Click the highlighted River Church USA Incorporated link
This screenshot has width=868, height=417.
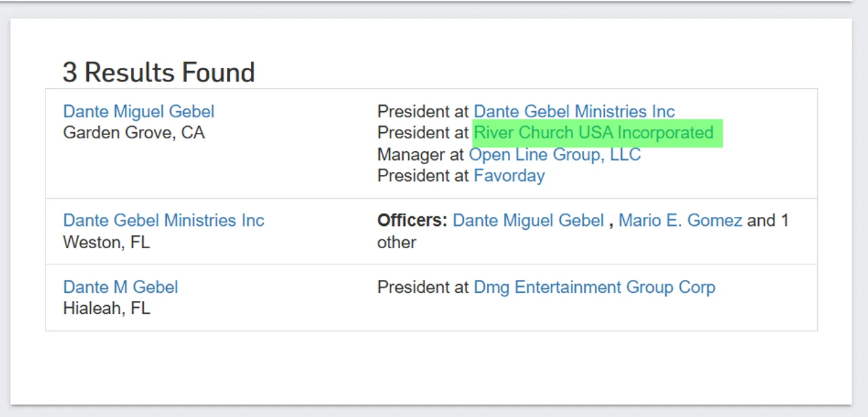(593, 133)
